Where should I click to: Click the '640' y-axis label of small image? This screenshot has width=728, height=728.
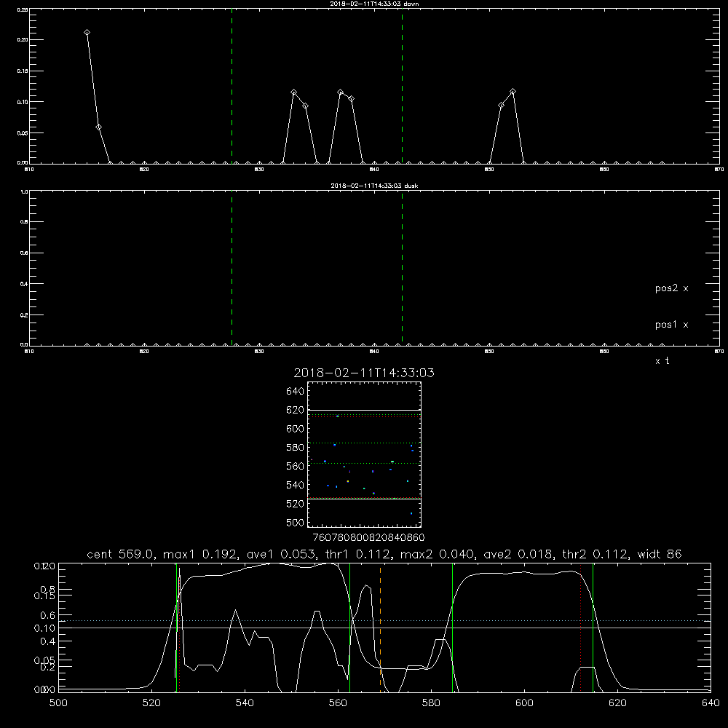tap(296, 391)
